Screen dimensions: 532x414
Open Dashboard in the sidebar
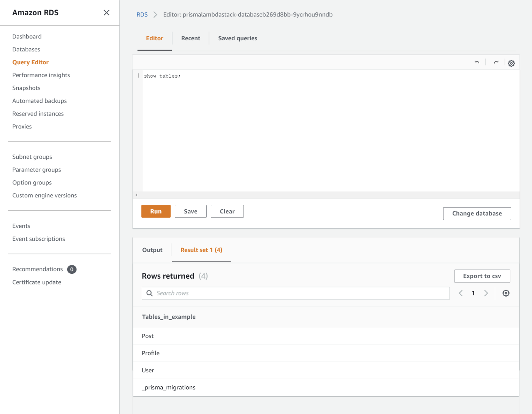point(27,36)
